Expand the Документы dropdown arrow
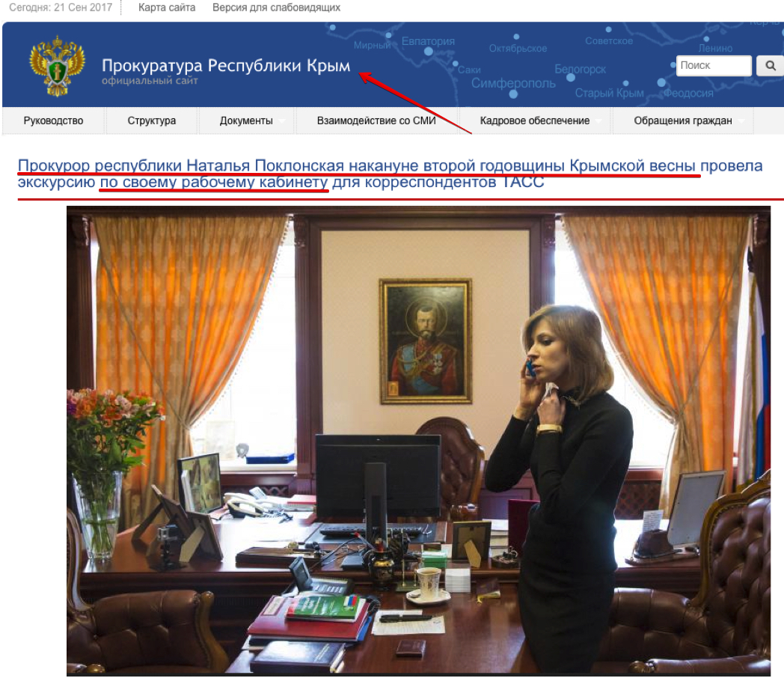This screenshot has width=784, height=687. (x=282, y=121)
